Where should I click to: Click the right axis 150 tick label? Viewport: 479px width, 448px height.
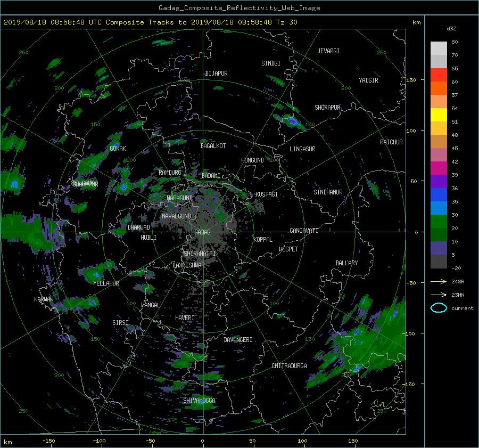pos(411,80)
